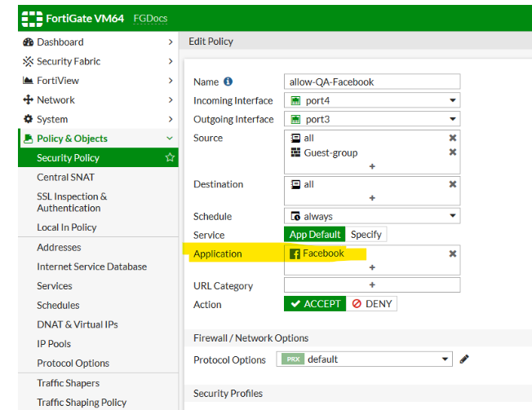The width and height of the screenshot is (532, 410).
Task: Click the always schedule icon
Action: click(295, 216)
